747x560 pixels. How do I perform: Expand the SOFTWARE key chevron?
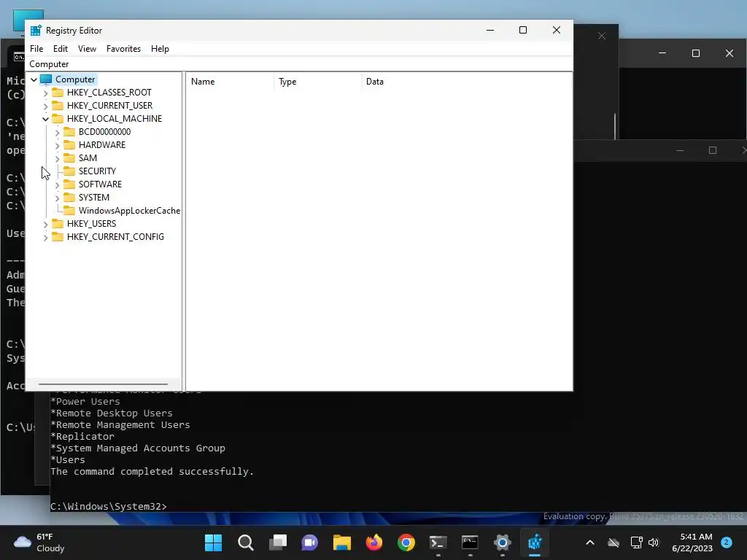pyautogui.click(x=57, y=184)
